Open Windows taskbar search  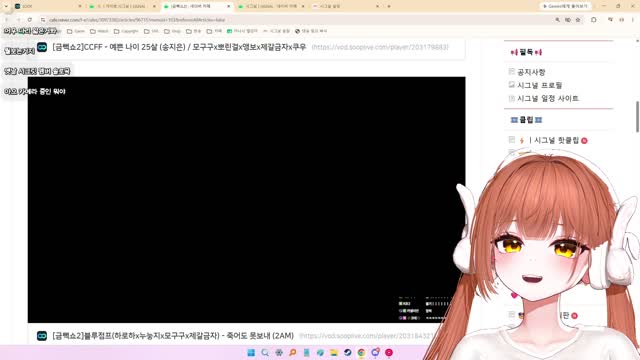tap(265, 353)
